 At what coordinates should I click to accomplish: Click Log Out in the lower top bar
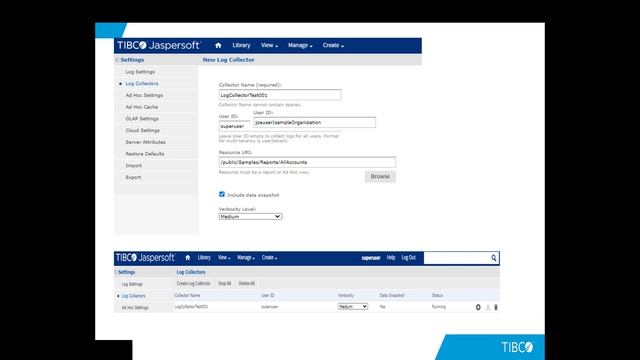pos(408,258)
